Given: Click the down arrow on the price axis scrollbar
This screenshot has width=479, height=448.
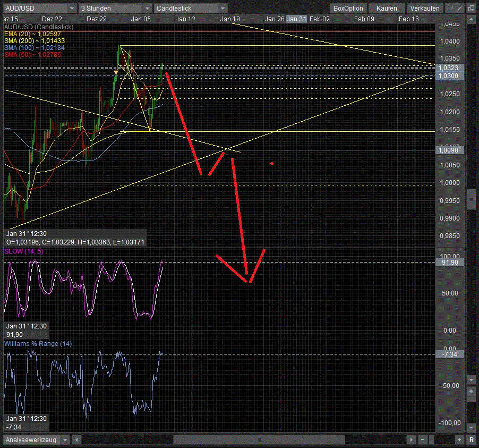Looking at the screenshot, I should coord(471,379).
